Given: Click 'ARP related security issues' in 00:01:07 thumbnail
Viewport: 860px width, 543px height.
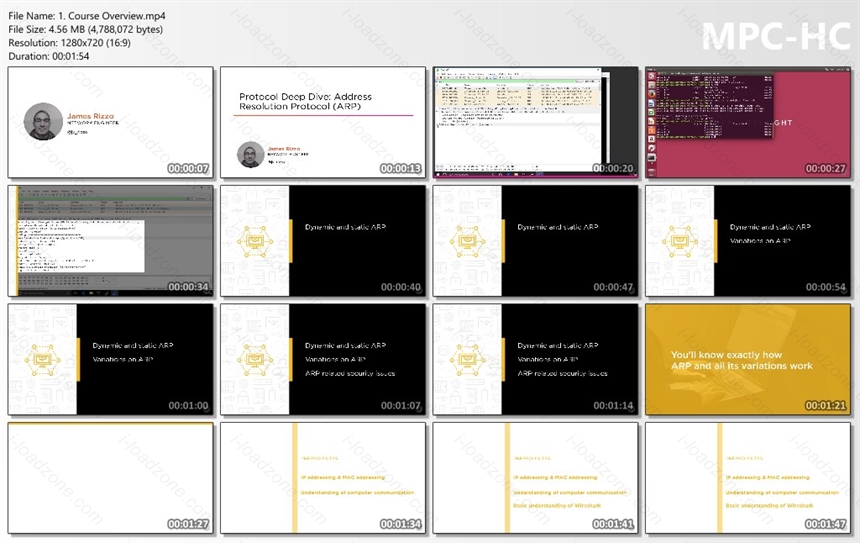Looking at the screenshot, I should (350, 374).
